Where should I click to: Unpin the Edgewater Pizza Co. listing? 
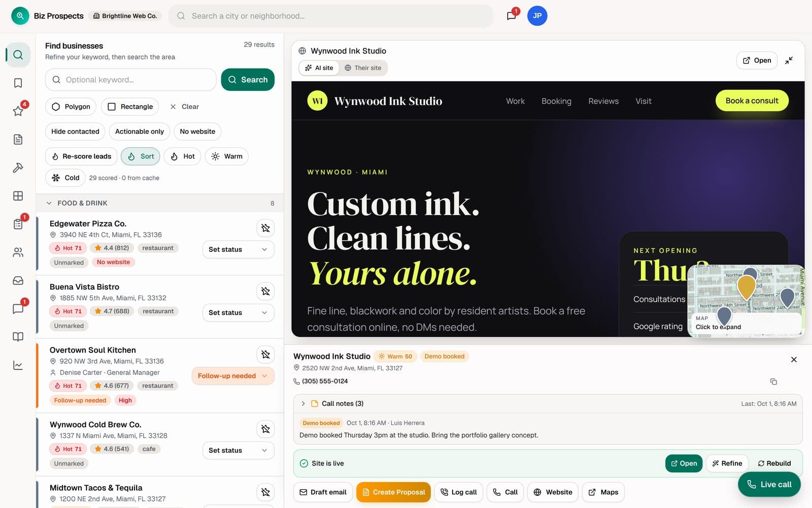(265, 228)
